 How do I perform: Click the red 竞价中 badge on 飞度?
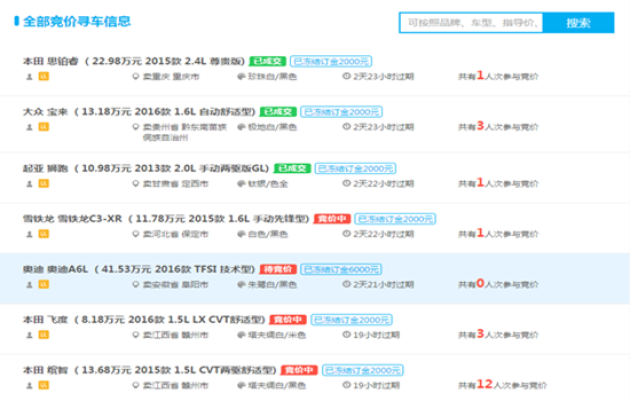(x=288, y=319)
